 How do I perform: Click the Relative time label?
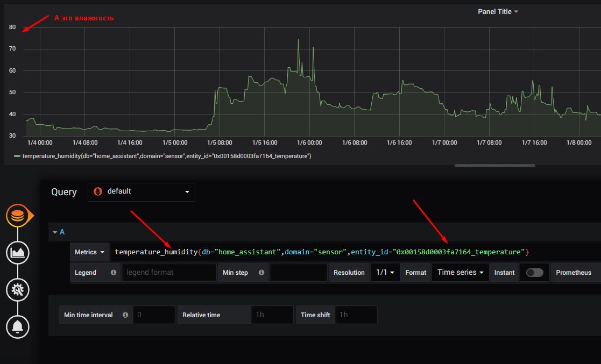(201, 315)
